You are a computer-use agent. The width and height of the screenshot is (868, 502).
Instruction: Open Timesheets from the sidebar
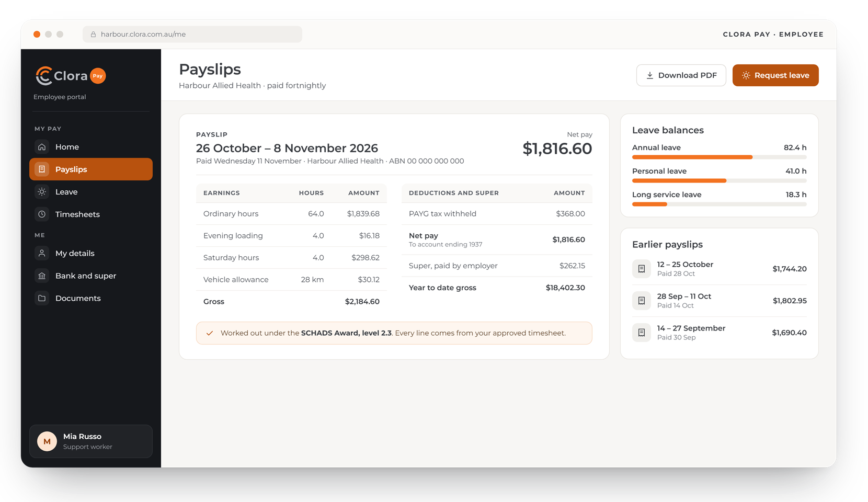coord(91,214)
